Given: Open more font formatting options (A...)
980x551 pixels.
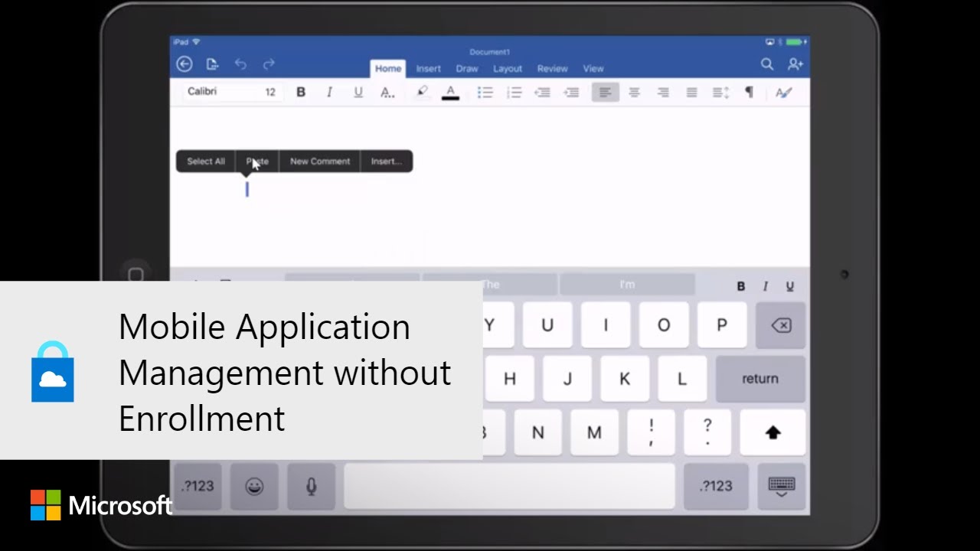Looking at the screenshot, I should 387,93.
